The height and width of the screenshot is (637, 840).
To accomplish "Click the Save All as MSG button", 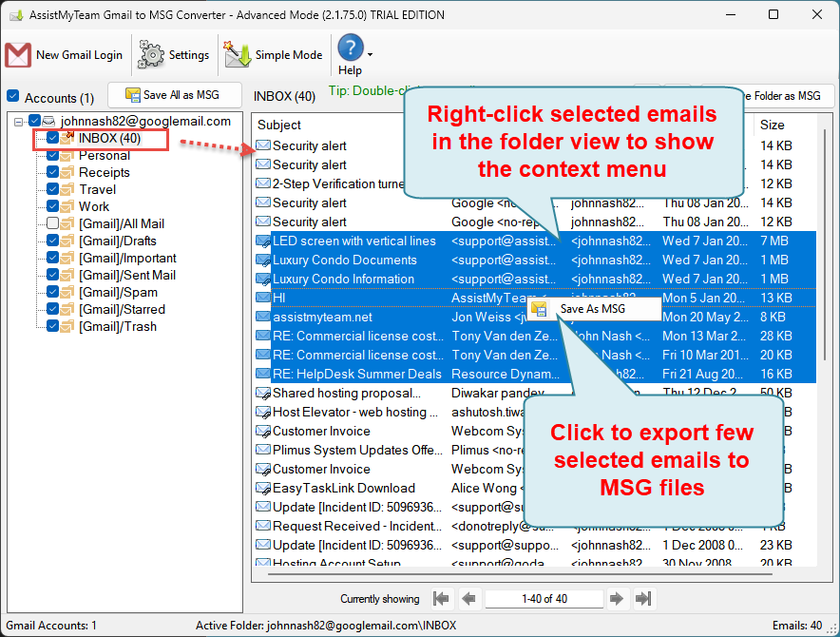I will pyautogui.click(x=174, y=95).
